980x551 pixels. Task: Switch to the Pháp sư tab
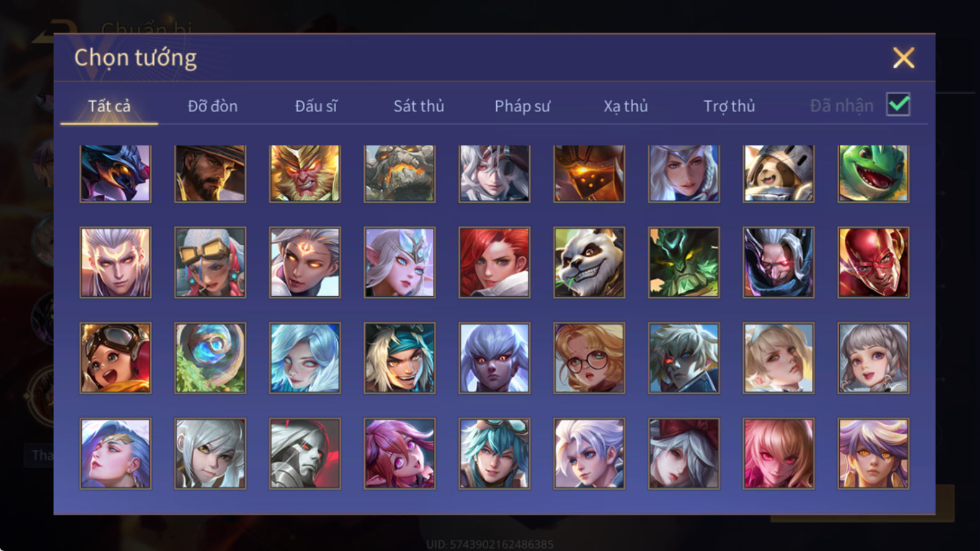(x=522, y=106)
